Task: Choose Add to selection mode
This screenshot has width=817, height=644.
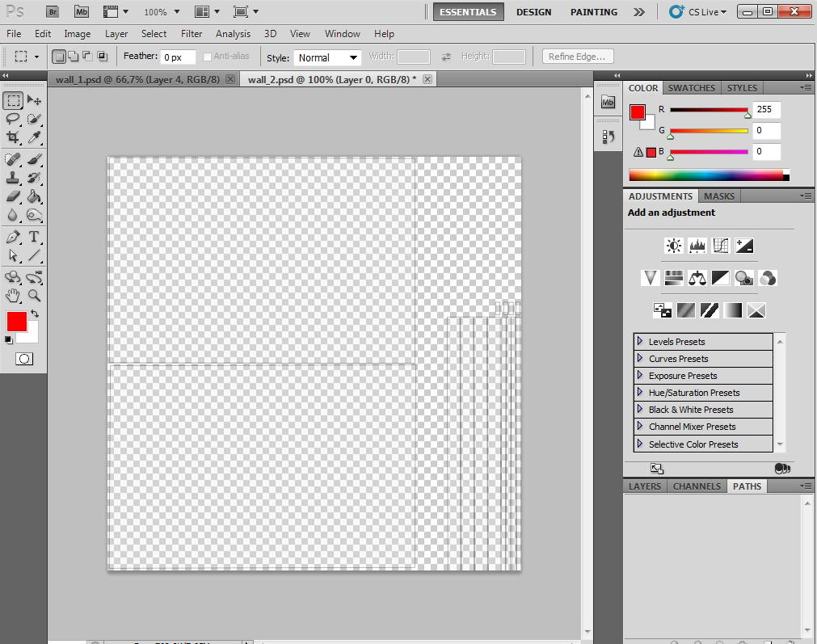Action: (74, 57)
